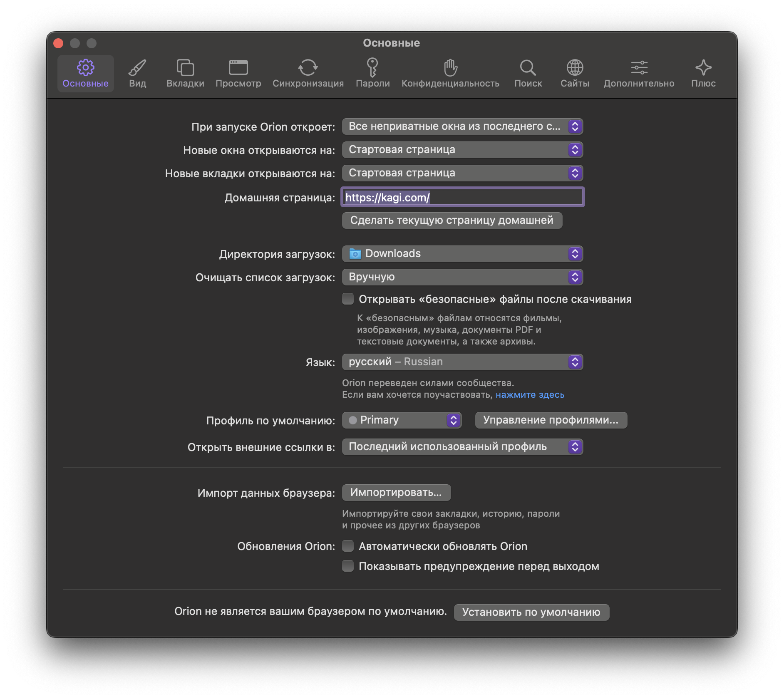Select the Синхронизация sync icon
Viewport: 784px width, 699px height.
pos(308,68)
